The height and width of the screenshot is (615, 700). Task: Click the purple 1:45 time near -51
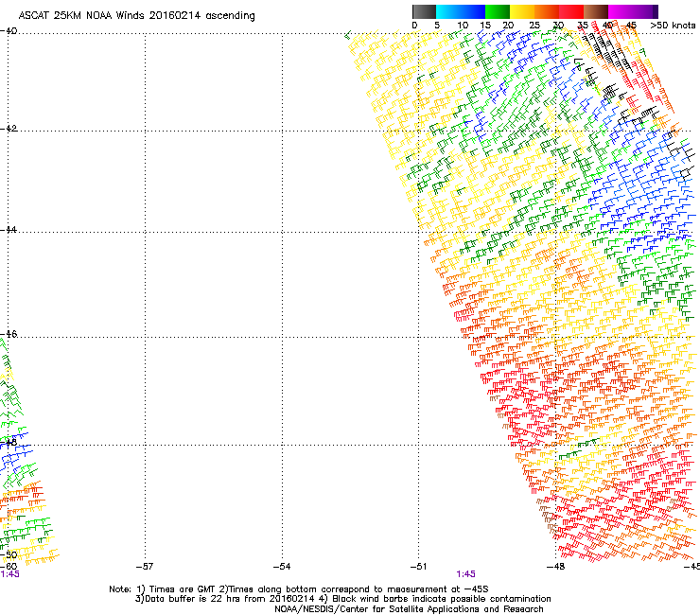point(465,574)
